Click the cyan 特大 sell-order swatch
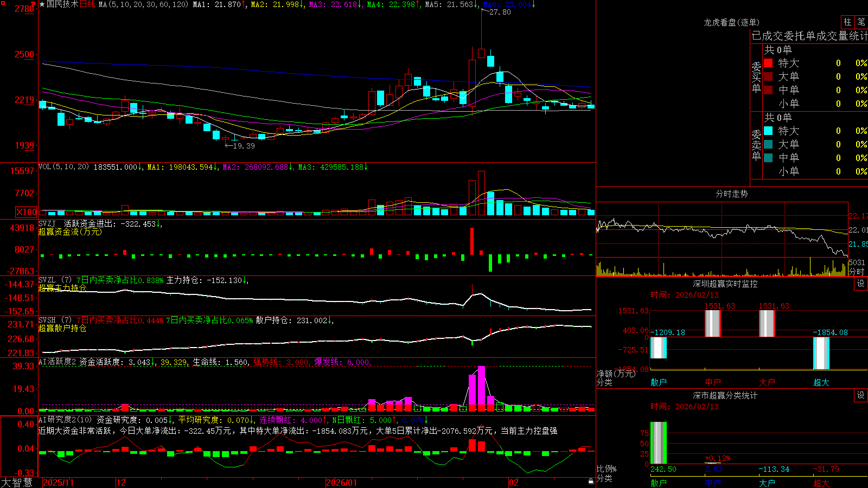Image resolution: width=868 pixels, height=488 pixels. (768, 131)
